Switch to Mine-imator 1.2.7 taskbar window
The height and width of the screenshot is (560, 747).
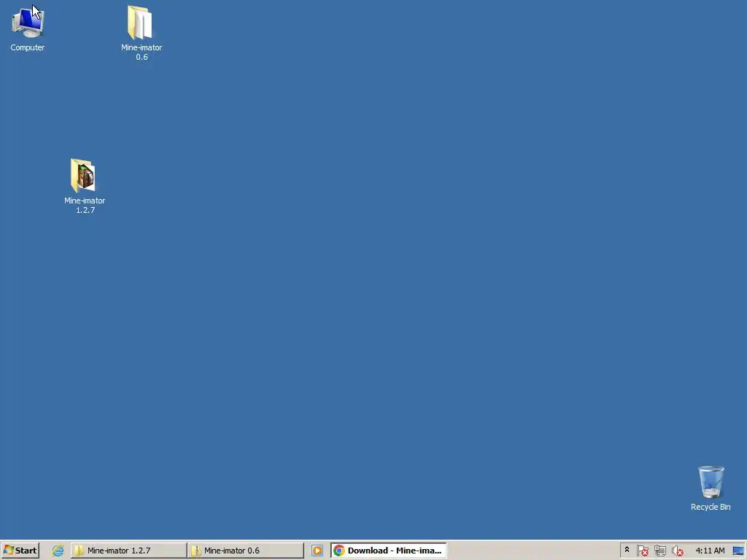[128, 551]
